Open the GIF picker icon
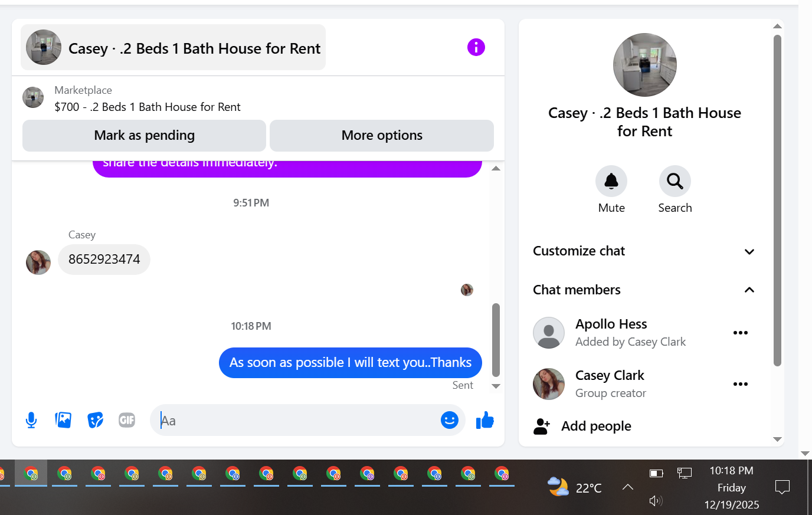 127,420
